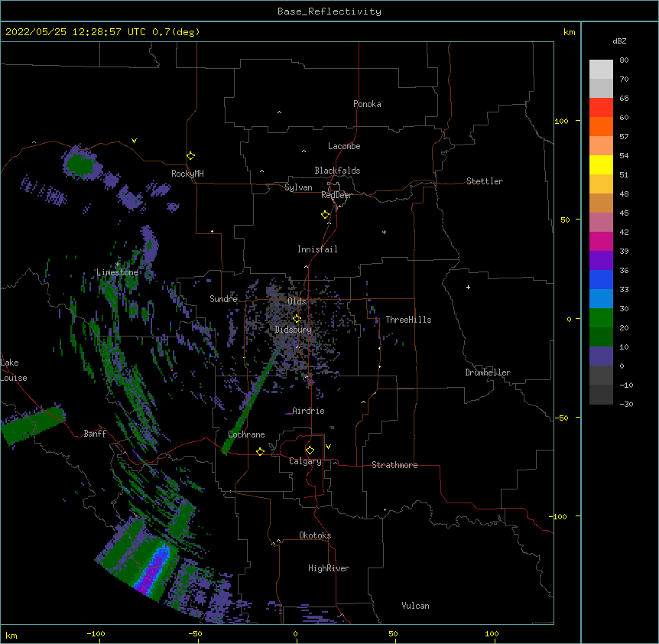Click the Lacombe city label

pyautogui.click(x=344, y=146)
